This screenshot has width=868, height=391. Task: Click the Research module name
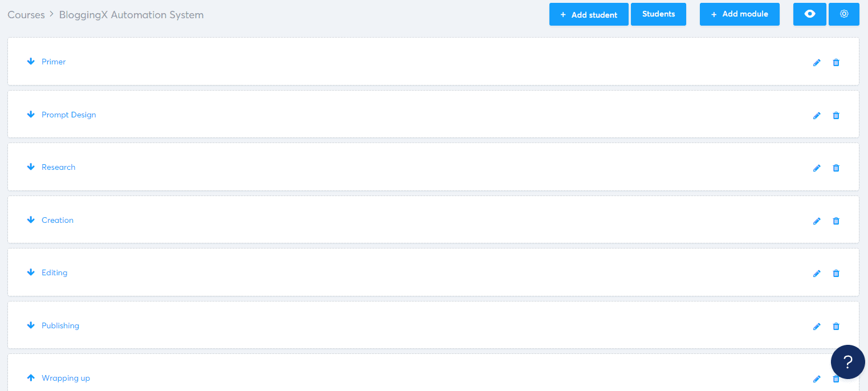(59, 167)
